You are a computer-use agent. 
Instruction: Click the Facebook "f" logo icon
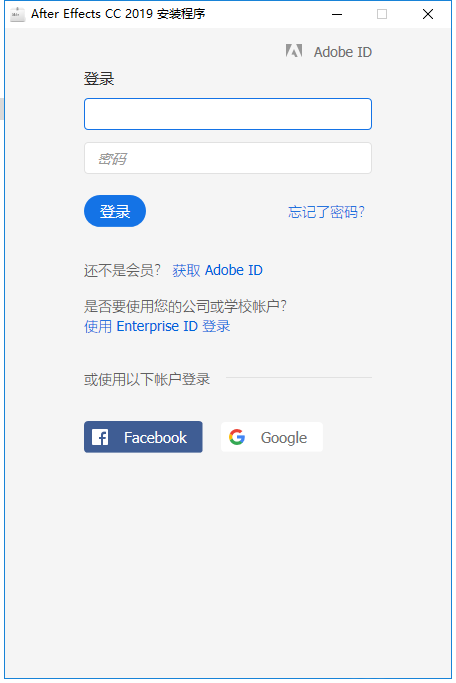100,437
